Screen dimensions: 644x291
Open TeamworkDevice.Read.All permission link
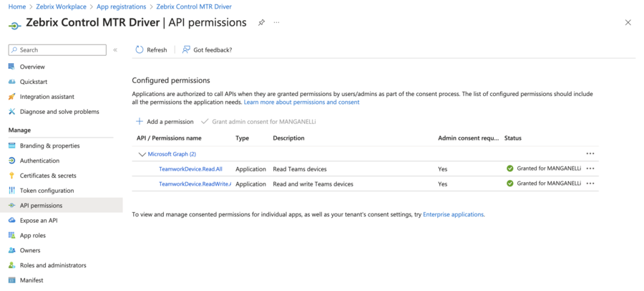click(190, 168)
